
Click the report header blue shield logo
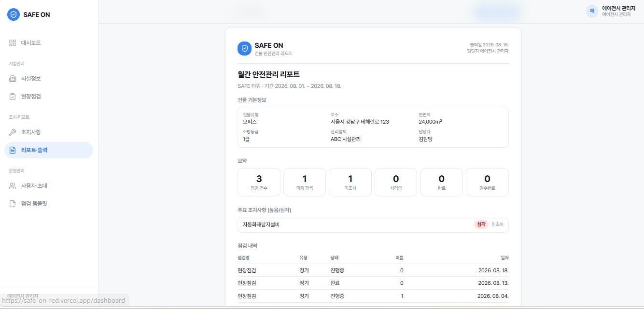tap(245, 48)
